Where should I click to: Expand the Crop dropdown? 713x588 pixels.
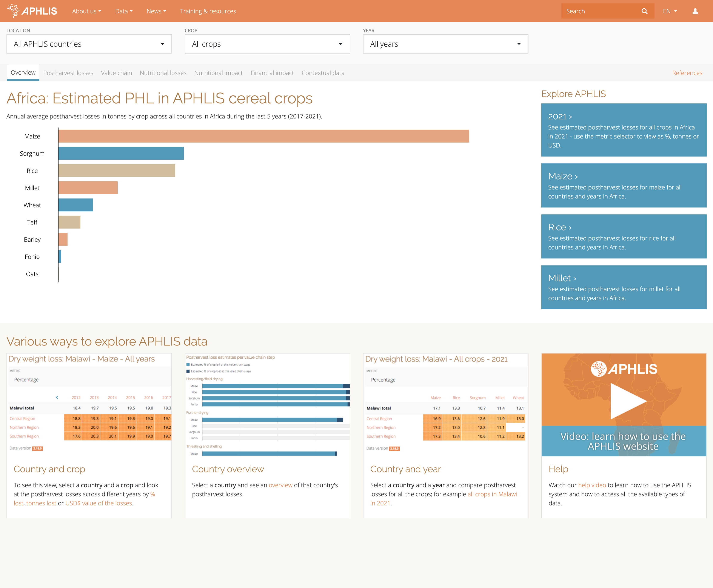(x=267, y=44)
